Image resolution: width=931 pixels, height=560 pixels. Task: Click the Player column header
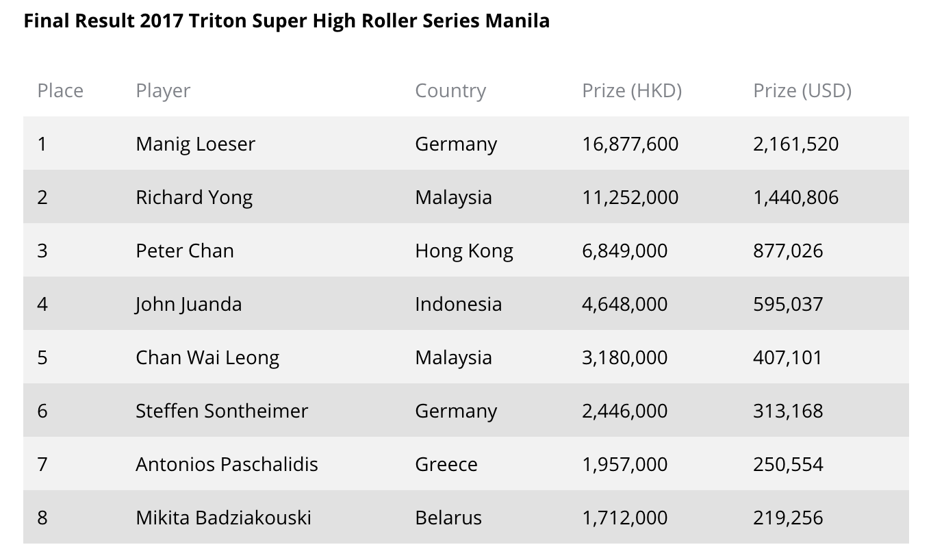pos(163,90)
